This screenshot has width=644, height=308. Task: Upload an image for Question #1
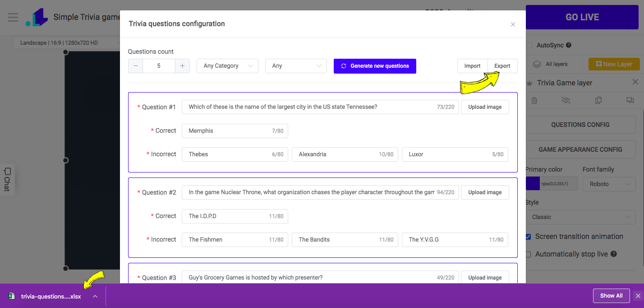pos(485,107)
